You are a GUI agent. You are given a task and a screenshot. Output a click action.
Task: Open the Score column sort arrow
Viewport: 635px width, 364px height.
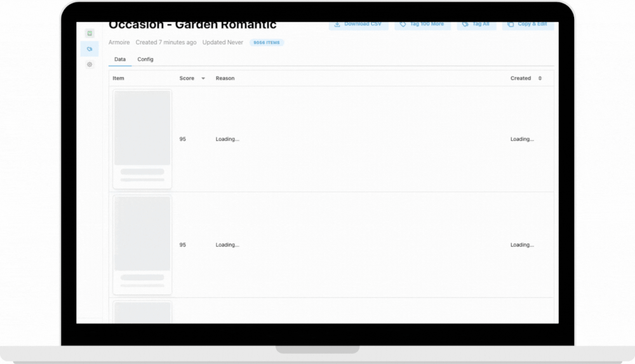[x=203, y=79]
